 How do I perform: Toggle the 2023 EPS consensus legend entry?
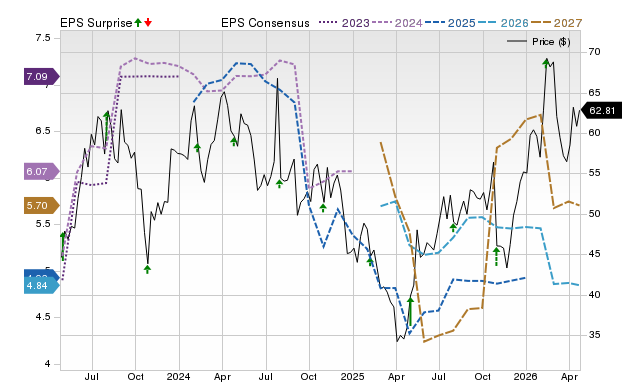coord(344,23)
